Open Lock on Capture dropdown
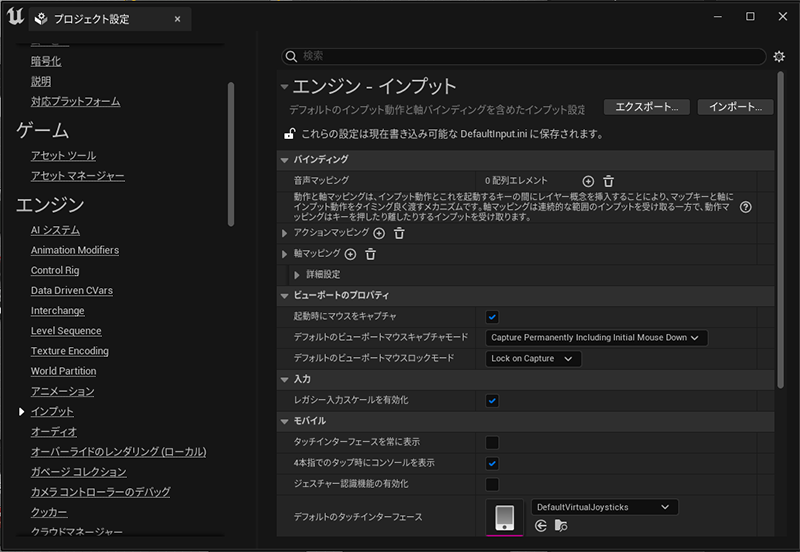The height and width of the screenshot is (552, 800). (534, 359)
